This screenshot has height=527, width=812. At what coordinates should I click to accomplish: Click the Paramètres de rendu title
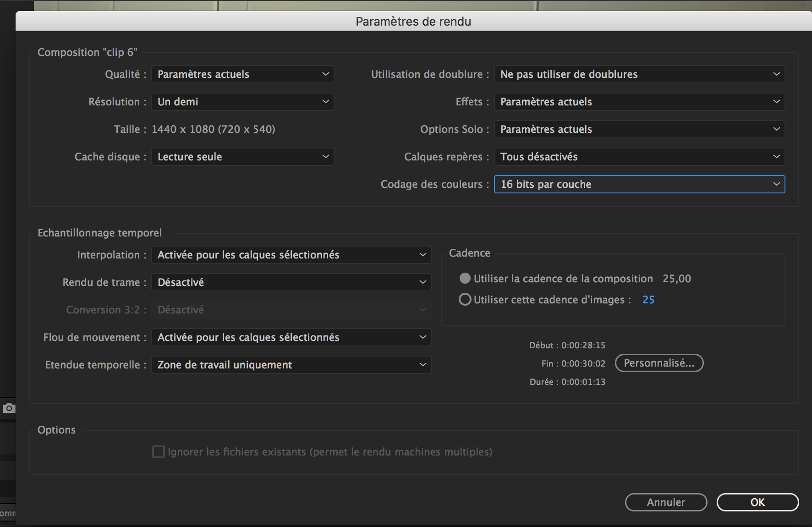coord(413,22)
